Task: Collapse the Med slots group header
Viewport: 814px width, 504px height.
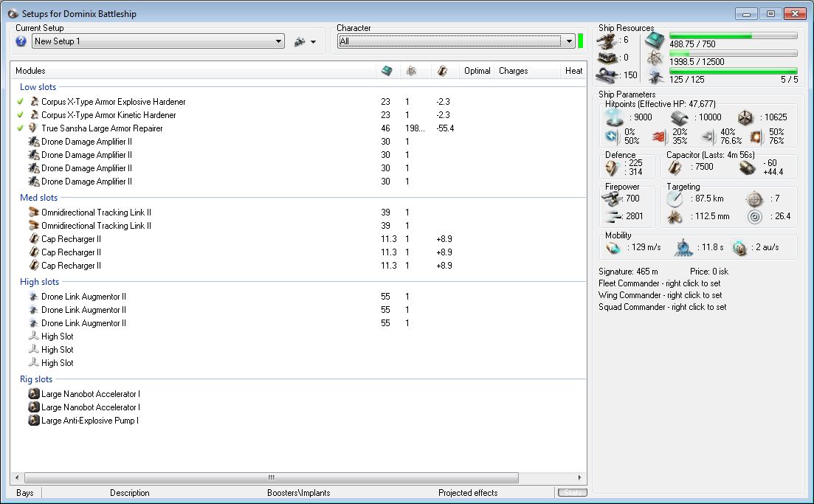Action: click(x=39, y=197)
